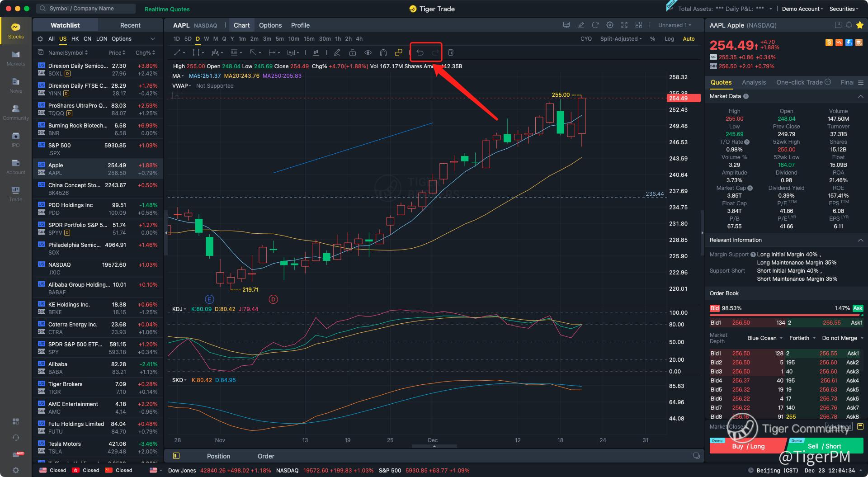The image size is (868, 477).
Task: Open One-click Trade tab
Action: pos(803,82)
